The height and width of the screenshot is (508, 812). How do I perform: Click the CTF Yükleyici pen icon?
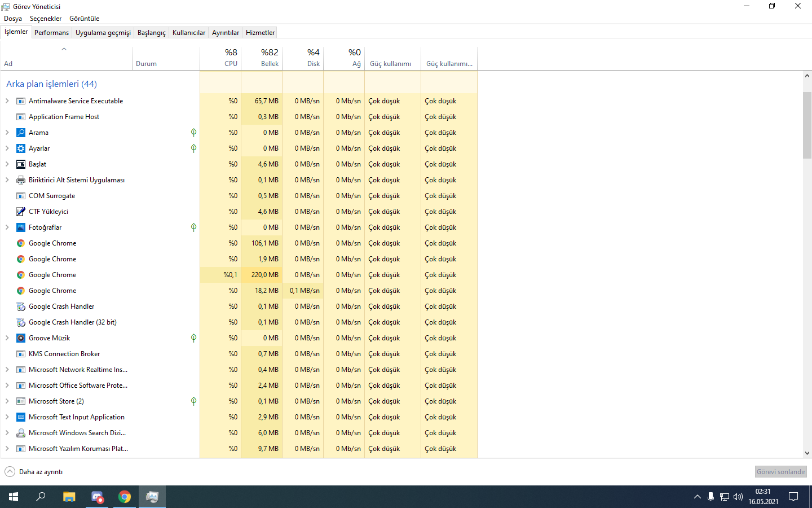(x=21, y=212)
